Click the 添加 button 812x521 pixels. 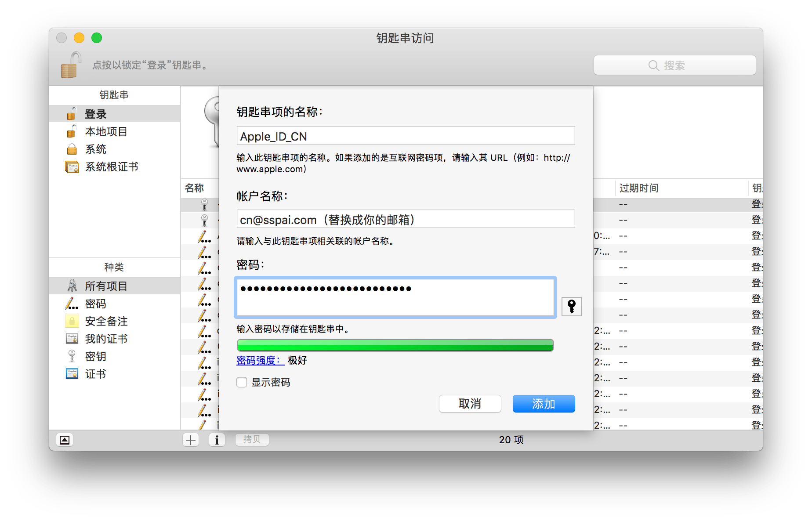pyautogui.click(x=544, y=404)
